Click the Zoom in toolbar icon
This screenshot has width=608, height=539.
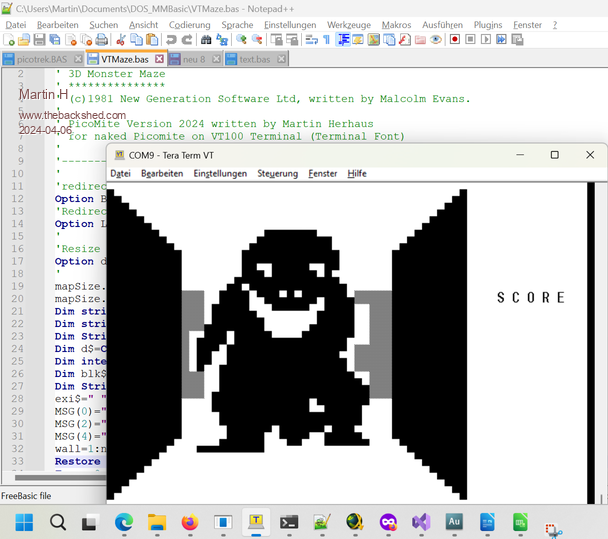click(240, 40)
